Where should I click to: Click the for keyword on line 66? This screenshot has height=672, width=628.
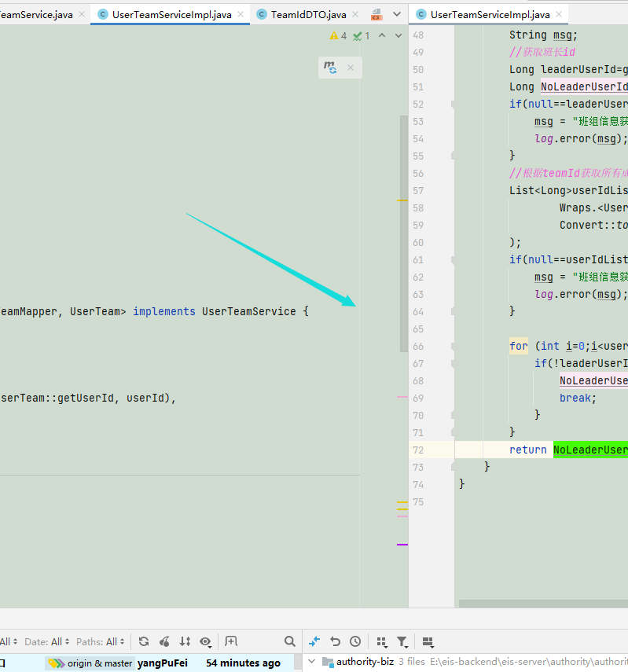(519, 346)
